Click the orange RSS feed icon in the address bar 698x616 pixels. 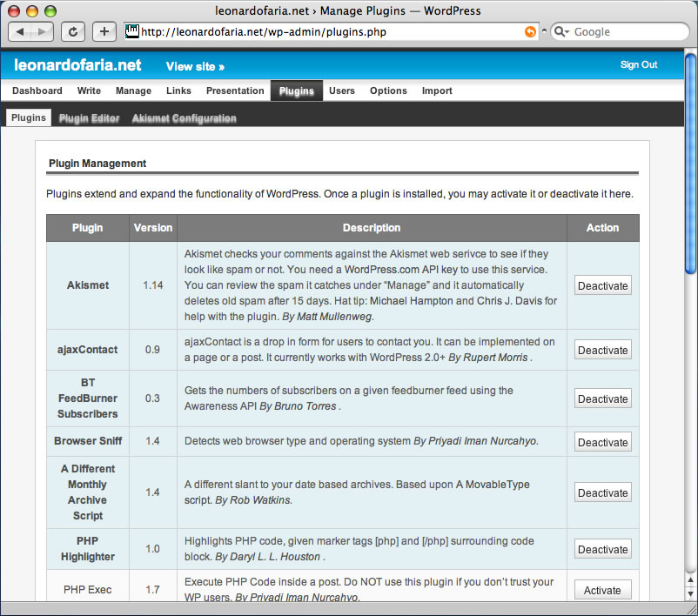[x=530, y=31]
